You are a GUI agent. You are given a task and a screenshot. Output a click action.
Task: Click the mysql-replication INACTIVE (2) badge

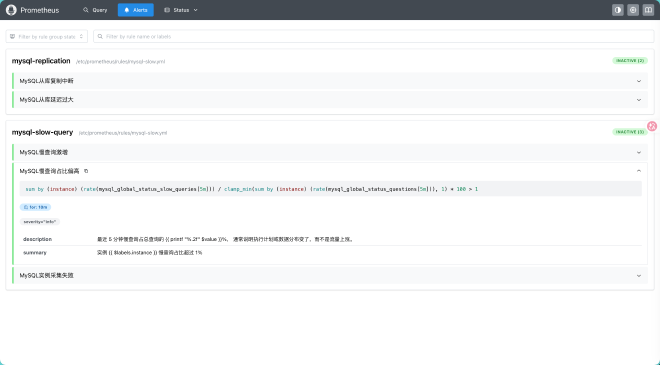click(630, 61)
